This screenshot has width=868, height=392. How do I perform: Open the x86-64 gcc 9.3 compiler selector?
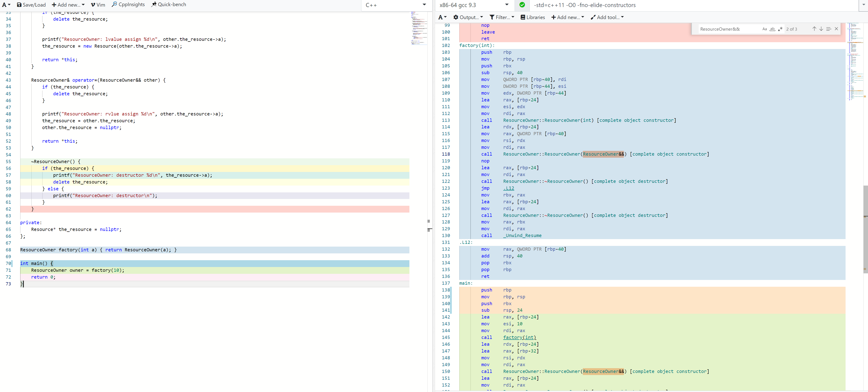(473, 5)
